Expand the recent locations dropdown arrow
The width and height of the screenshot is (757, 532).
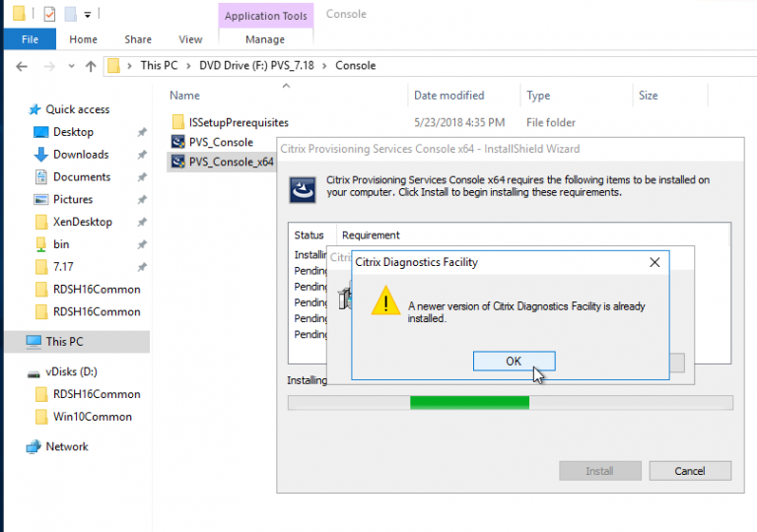[69, 66]
